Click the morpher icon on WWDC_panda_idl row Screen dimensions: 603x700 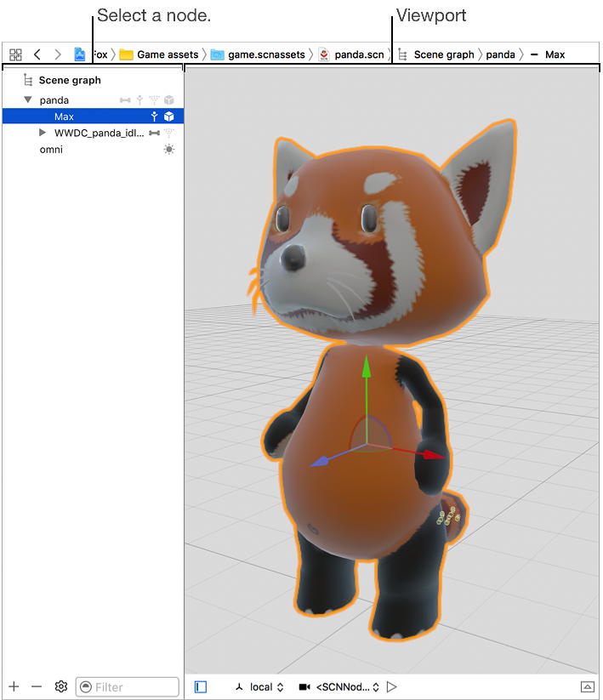tap(168, 133)
